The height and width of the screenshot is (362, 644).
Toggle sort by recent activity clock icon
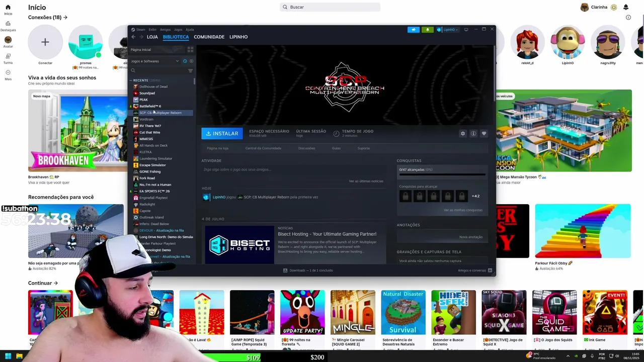coord(185,61)
